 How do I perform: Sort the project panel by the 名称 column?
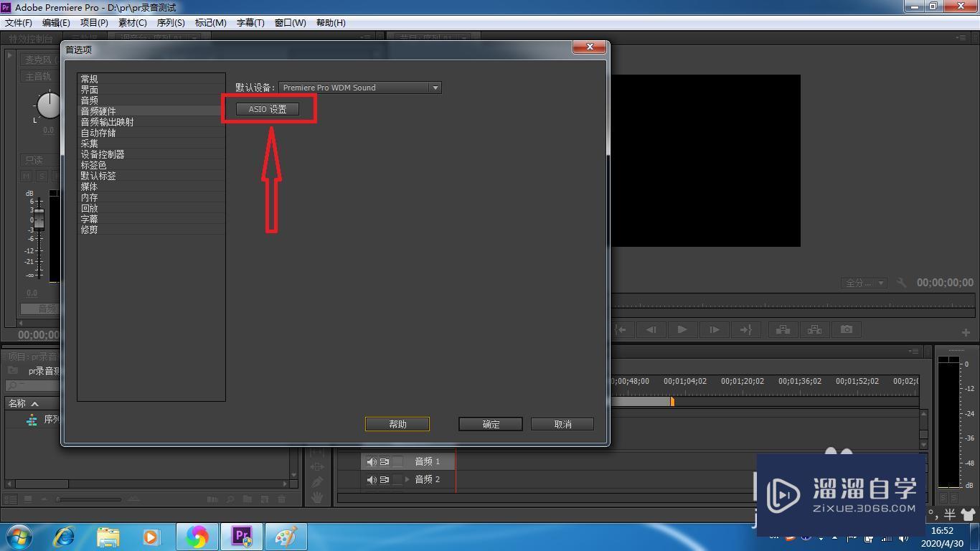(x=23, y=404)
